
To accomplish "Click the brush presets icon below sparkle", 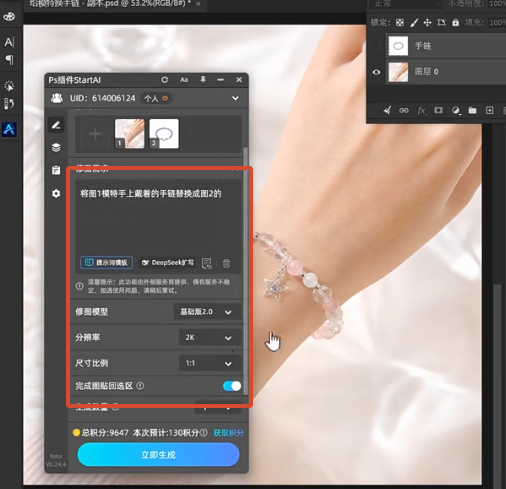I will (x=9, y=104).
